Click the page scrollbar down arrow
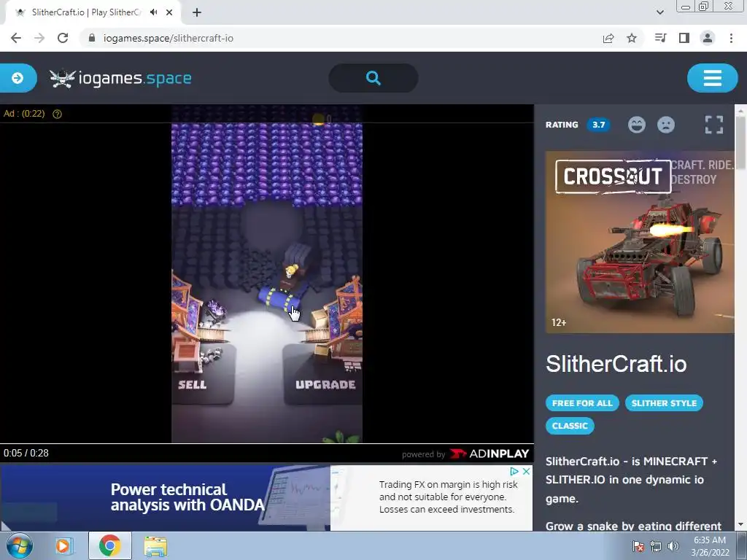747x560 pixels. tap(740, 524)
